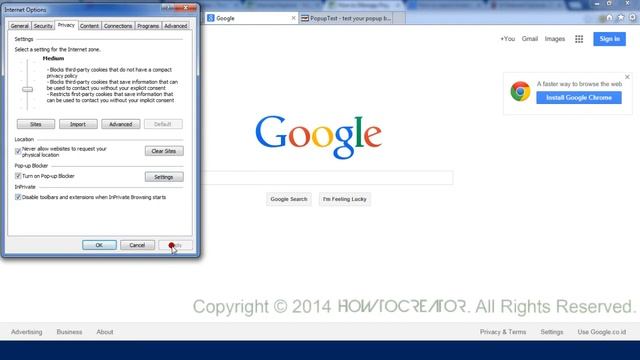Viewport: 640px width, 360px height.
Task: Open the Programs tab
Action: click(x=148, y=26)
